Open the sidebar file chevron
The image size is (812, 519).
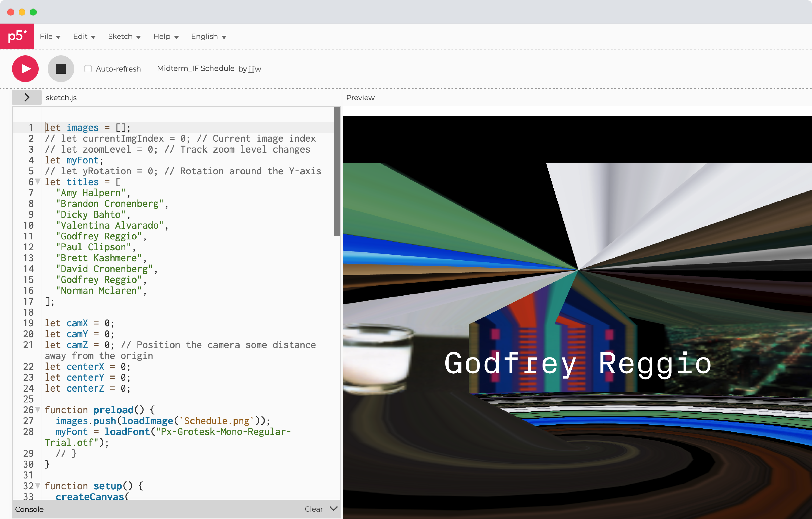tap(27, 97)
